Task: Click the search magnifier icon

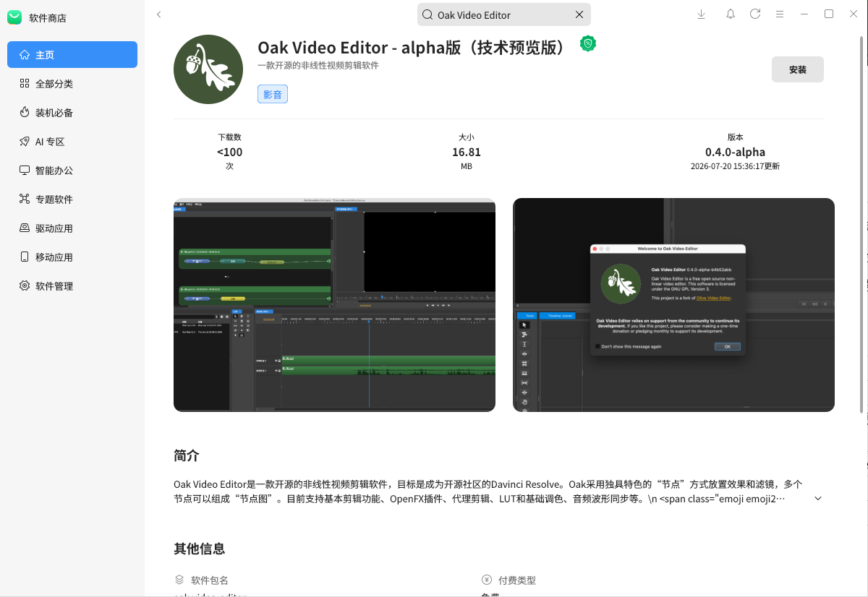Action: point(427,14)
